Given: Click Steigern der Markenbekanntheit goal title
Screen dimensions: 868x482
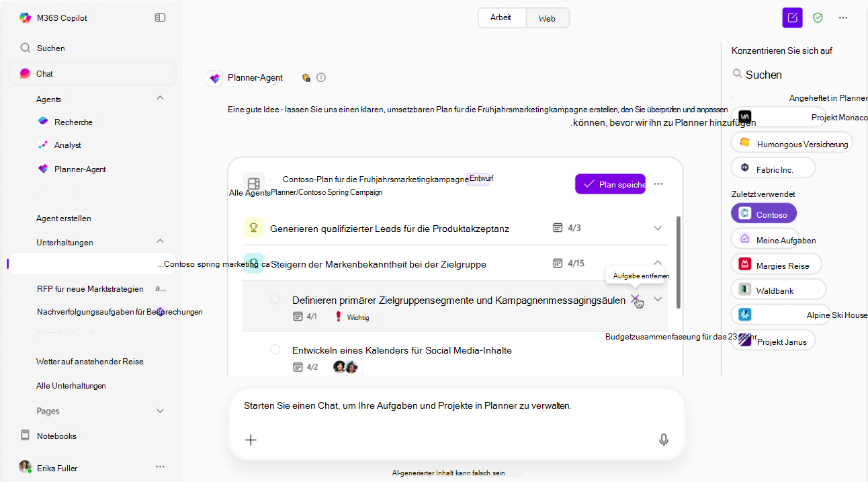Looking at the screenshot, I should [378, 264].
